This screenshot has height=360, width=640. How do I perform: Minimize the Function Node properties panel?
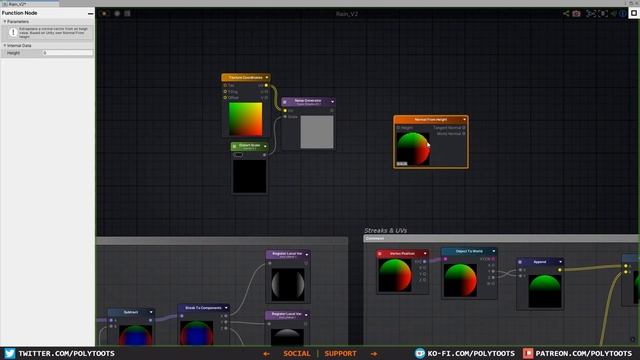(90, 13)
